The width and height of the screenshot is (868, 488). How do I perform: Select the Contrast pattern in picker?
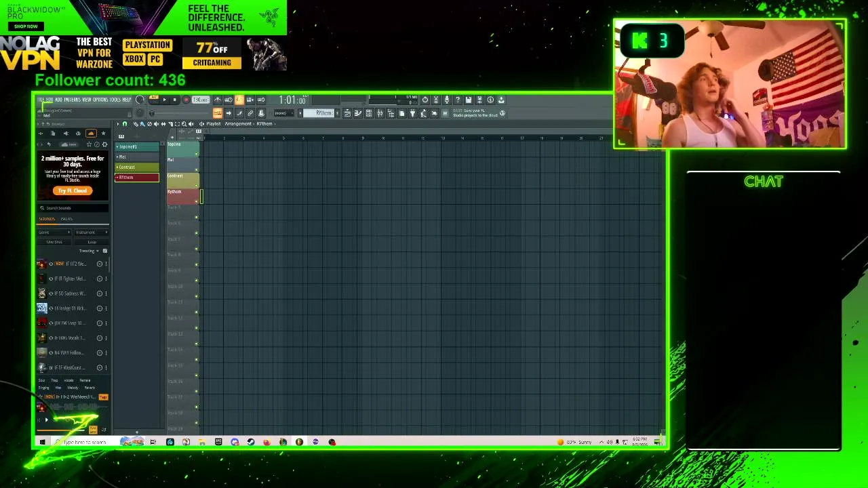[137, 167]
